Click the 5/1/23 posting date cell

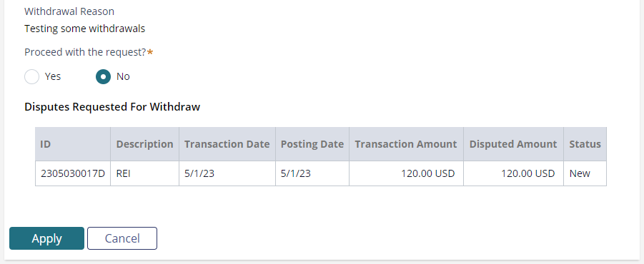[312, 173]
